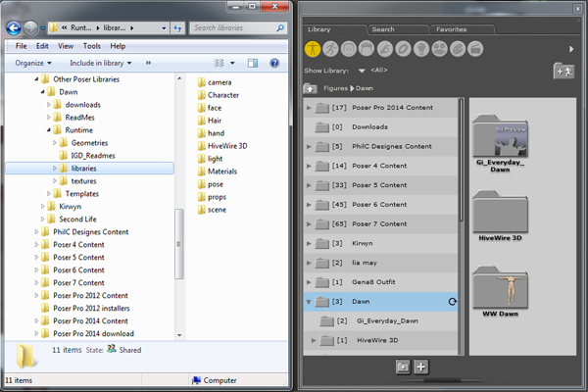Open the Tools menu in Explorer

click(92, 46)
